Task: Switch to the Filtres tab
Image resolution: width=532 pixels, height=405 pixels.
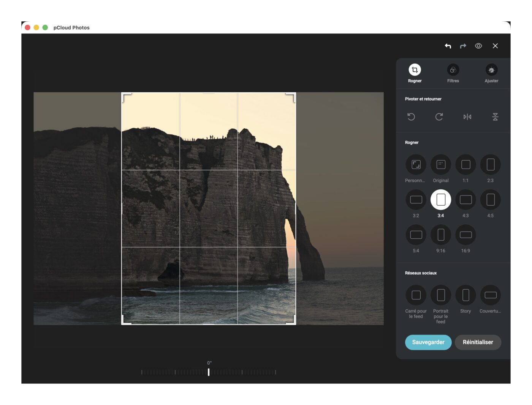Action: (x=453, y=70)
